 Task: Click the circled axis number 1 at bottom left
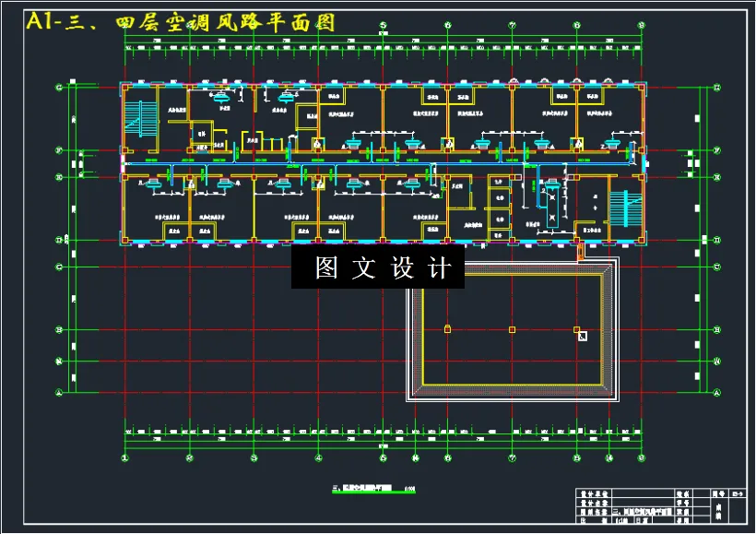coord(124,457)
